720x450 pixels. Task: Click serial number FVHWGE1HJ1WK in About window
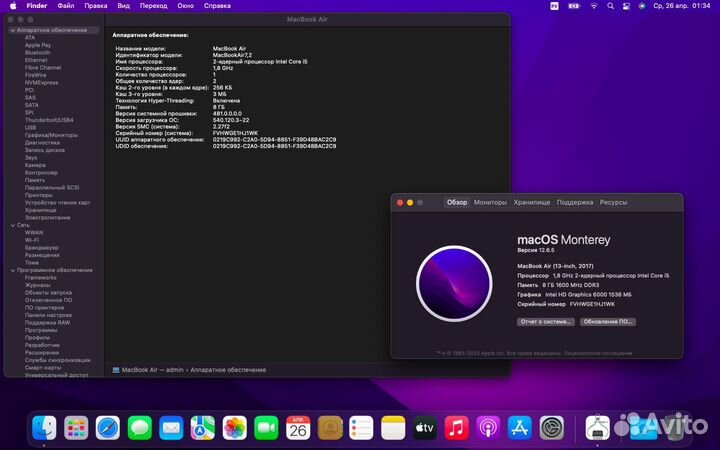(x=592, y=304)
